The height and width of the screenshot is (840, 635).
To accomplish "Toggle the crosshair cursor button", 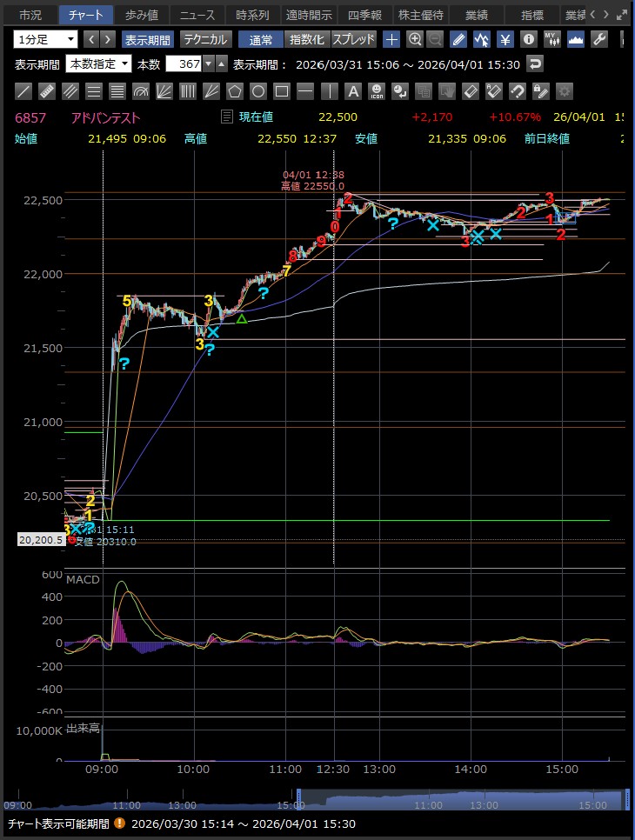I will [392, 39].
